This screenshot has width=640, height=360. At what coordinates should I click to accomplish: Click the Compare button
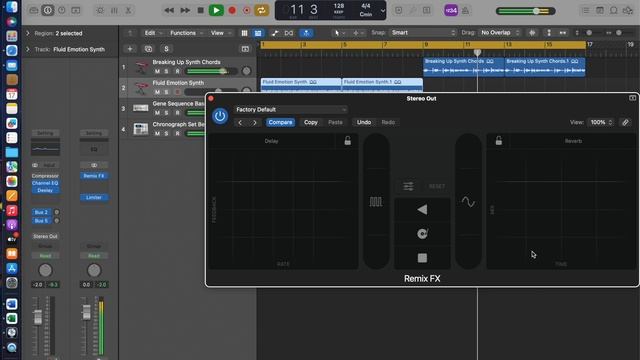pos(280,122)
